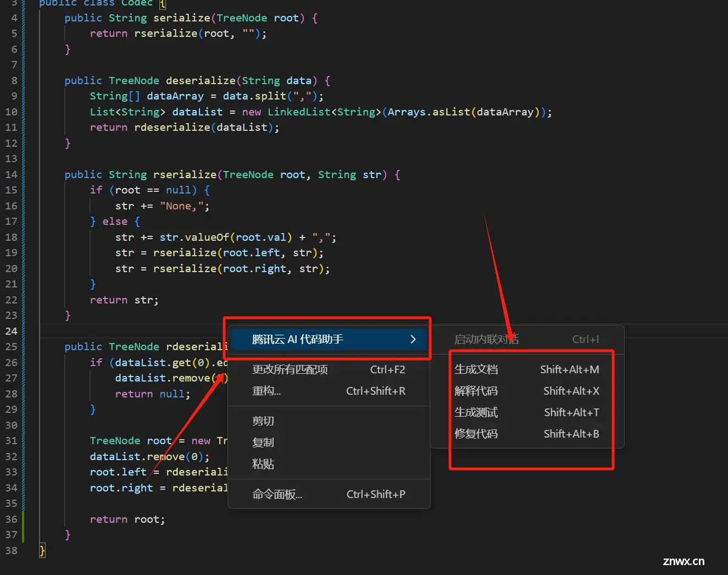Click 'return null;' on line 28
Image resolution: width=728 pixels, height=575 pixels.
153,394
